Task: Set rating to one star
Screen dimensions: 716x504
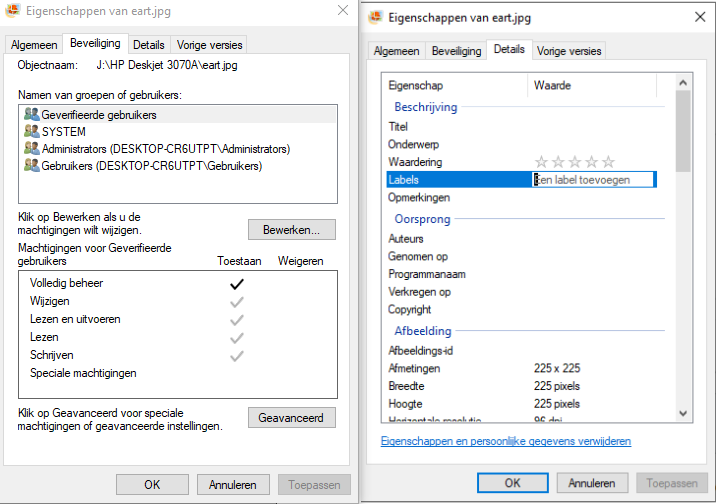Action: [x=542, y=162]
